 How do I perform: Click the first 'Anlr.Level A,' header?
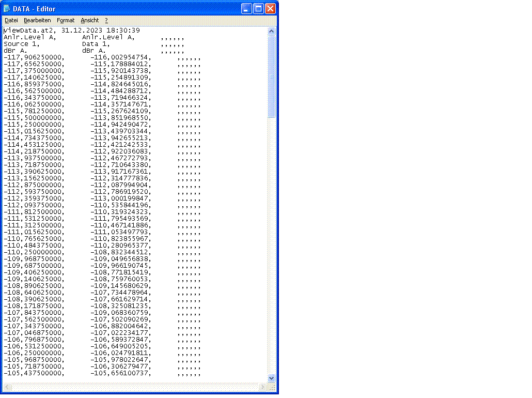click(30, 37)
